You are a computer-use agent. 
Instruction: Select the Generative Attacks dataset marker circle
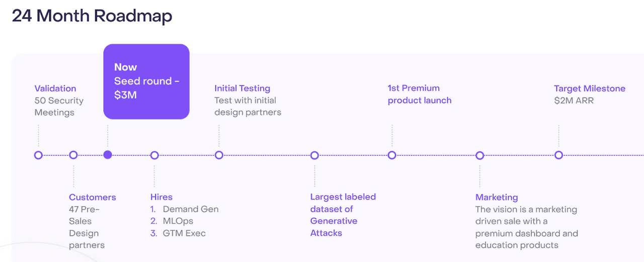pyautogui.click(x=314, y=155)
